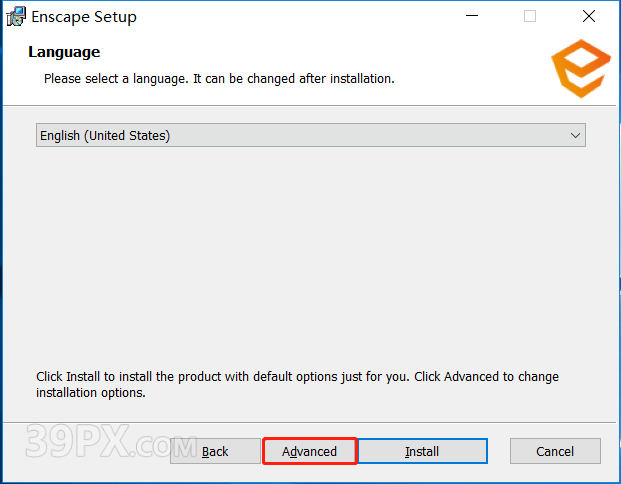Click the Advanced button
This screenshot has height=484, width=621.
(x=309, y=451)
